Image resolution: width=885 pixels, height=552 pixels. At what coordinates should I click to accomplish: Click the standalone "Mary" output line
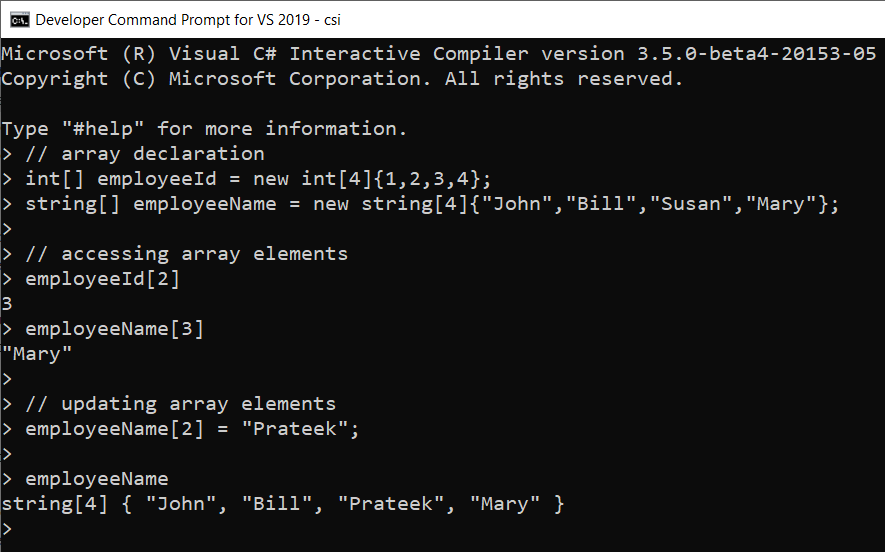click(x=38, y=354)
